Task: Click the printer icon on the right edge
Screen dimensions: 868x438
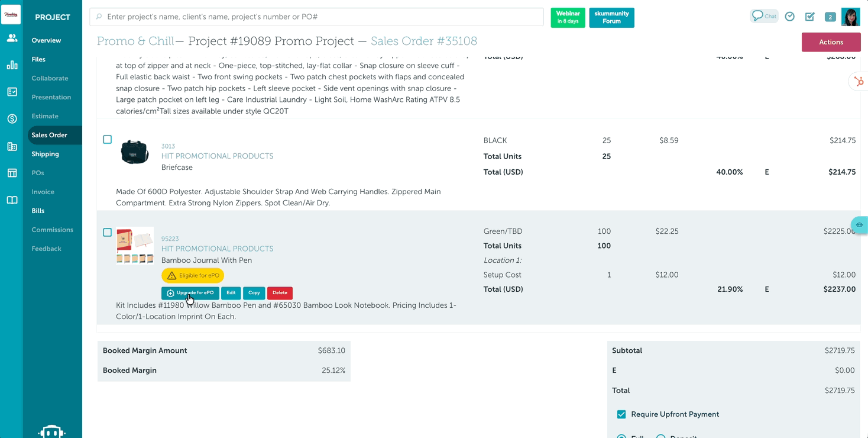Action: pyautogui.click(x=859, y=225)
